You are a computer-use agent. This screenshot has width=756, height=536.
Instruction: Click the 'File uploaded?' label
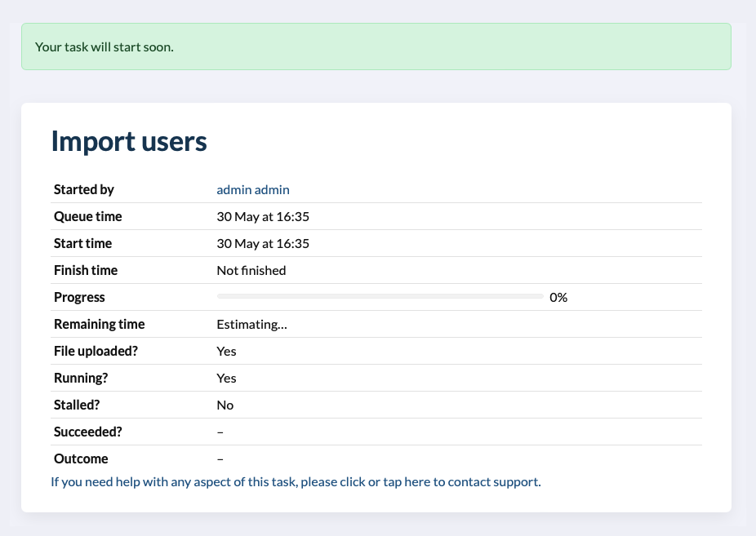pyautogui.click(x=96, y=352)
